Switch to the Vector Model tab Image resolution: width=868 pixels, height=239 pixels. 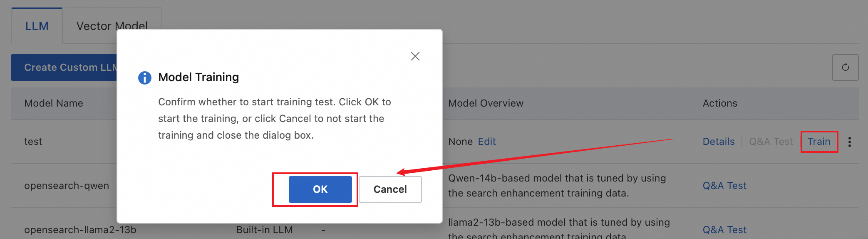coord(112,26)
